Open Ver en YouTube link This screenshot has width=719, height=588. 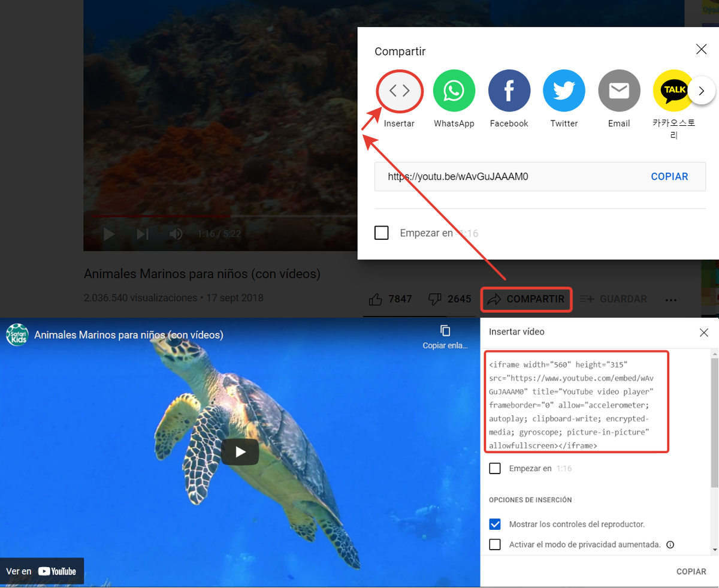coord(41,571)
